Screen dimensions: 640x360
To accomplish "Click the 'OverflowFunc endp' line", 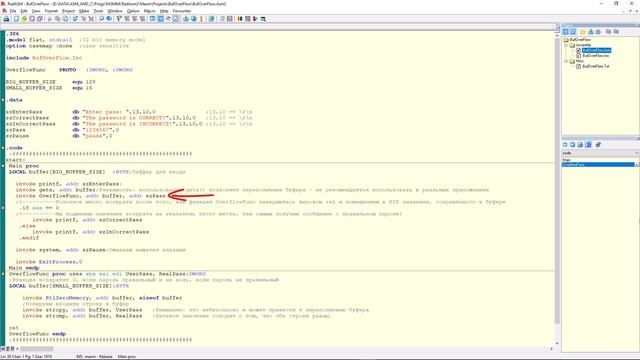I will [38, 334].
